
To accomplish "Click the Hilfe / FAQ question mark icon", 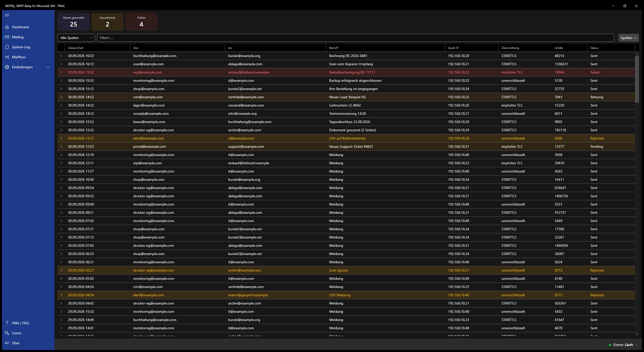I will tap(7, 323).
